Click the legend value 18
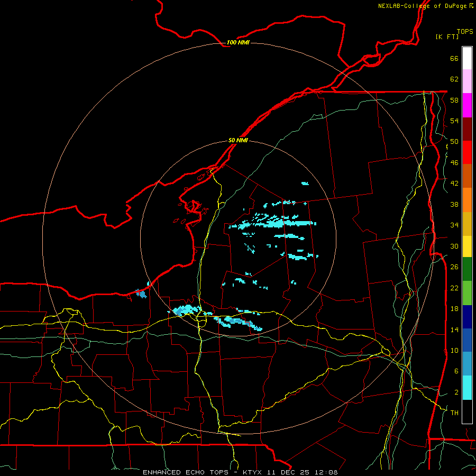This screenshot has width=476, height=476. 454,309
